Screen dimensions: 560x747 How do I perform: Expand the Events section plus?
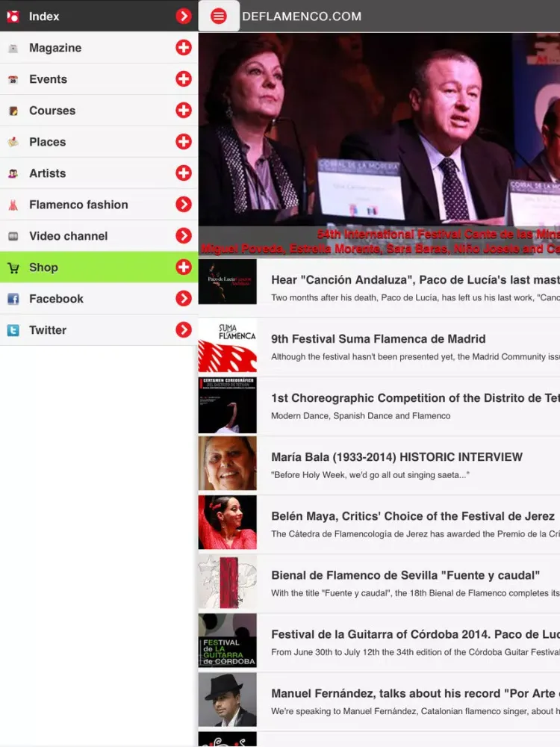(184, 79)
